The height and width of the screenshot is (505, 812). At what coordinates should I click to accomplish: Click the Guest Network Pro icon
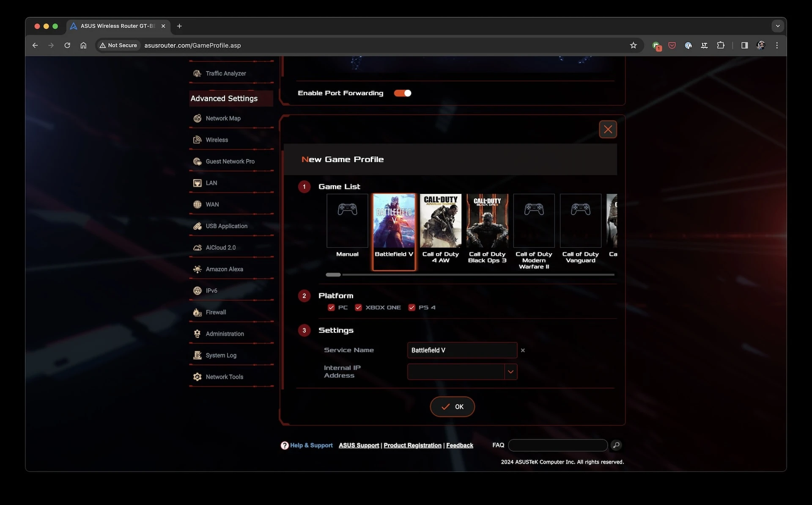pyautogui.click(x=197, y=162)
